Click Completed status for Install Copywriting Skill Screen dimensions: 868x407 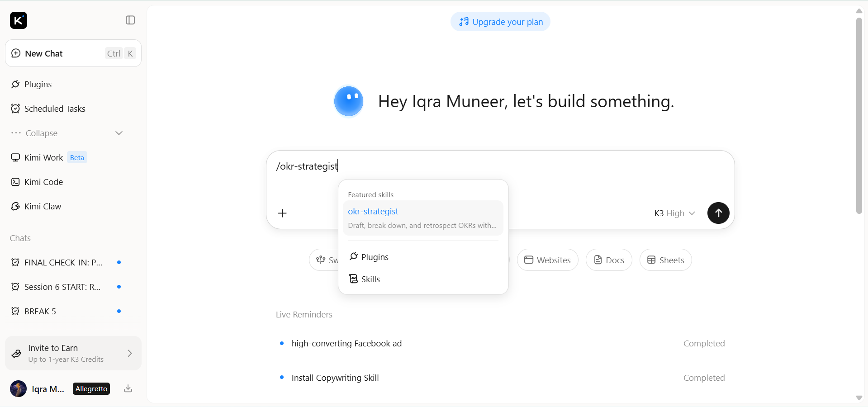[704, 378]
